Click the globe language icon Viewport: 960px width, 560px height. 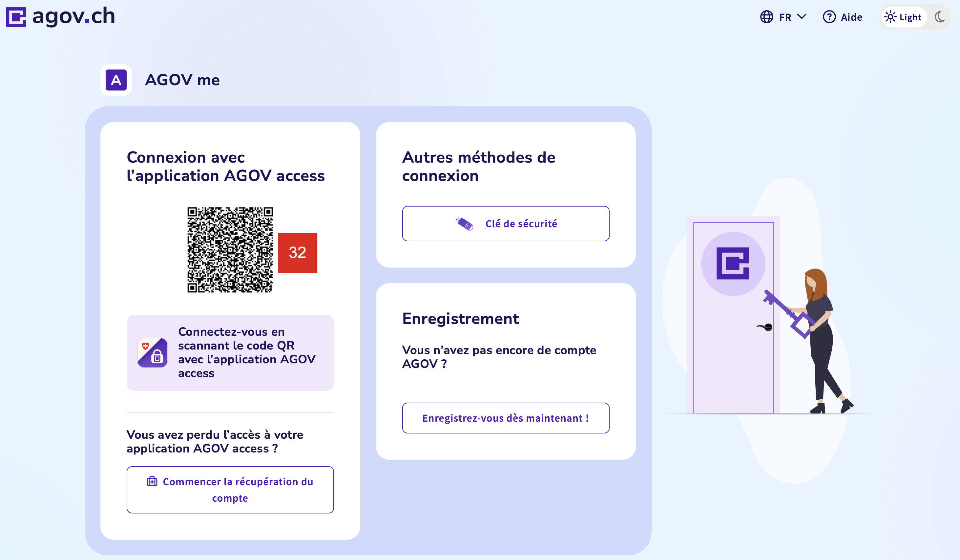[766, 17]
